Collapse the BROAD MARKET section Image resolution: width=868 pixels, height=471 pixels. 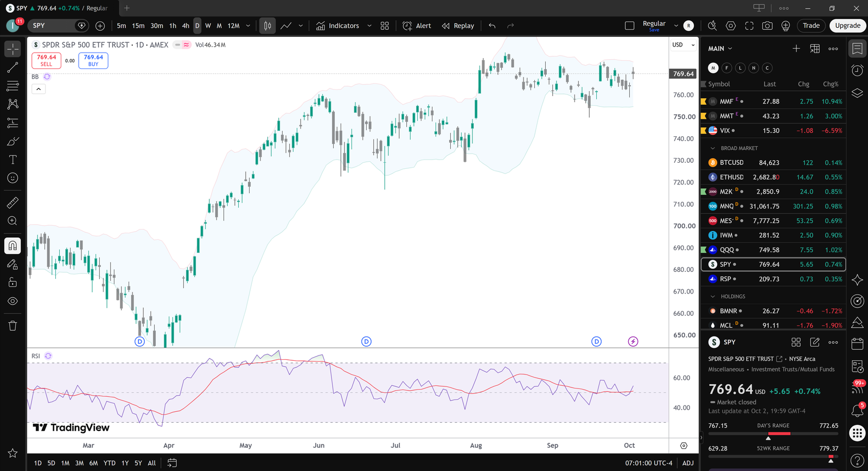point(713,148)
